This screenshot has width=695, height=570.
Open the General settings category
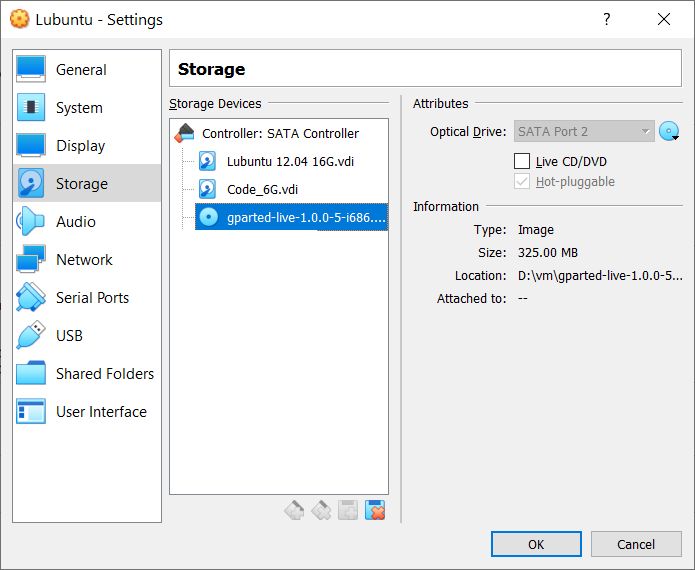click(x=87, y=70)
